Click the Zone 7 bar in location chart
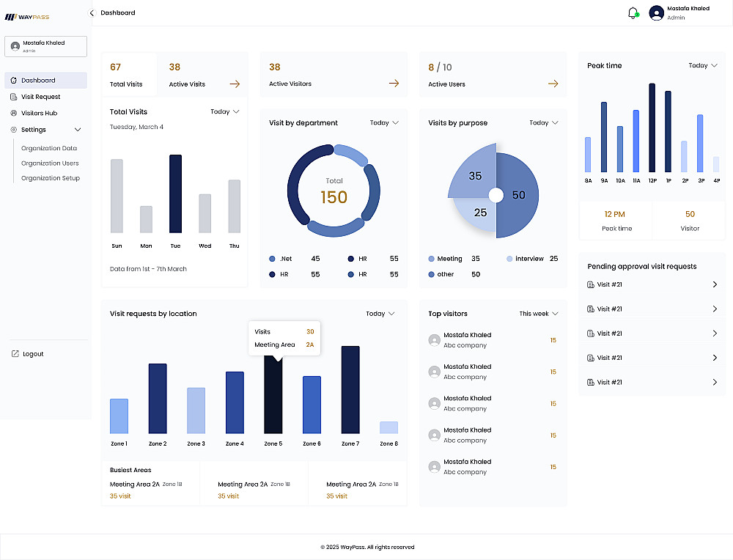Viewport: 733px width, 560px height. coord(350,390)
